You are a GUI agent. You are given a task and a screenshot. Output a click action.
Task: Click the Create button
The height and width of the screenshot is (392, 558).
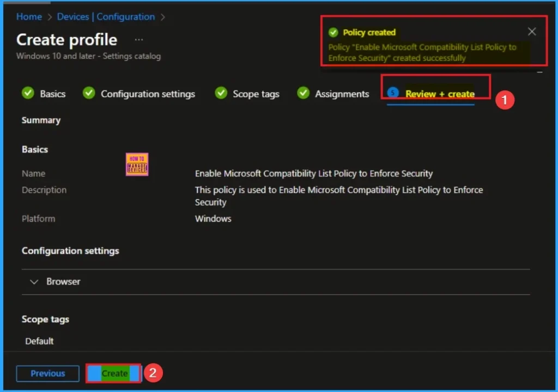114,373
